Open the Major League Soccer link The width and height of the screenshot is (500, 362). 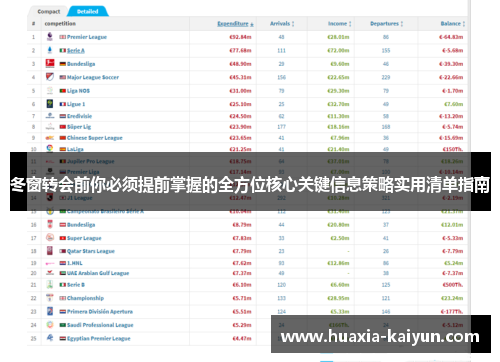(93, 77)
